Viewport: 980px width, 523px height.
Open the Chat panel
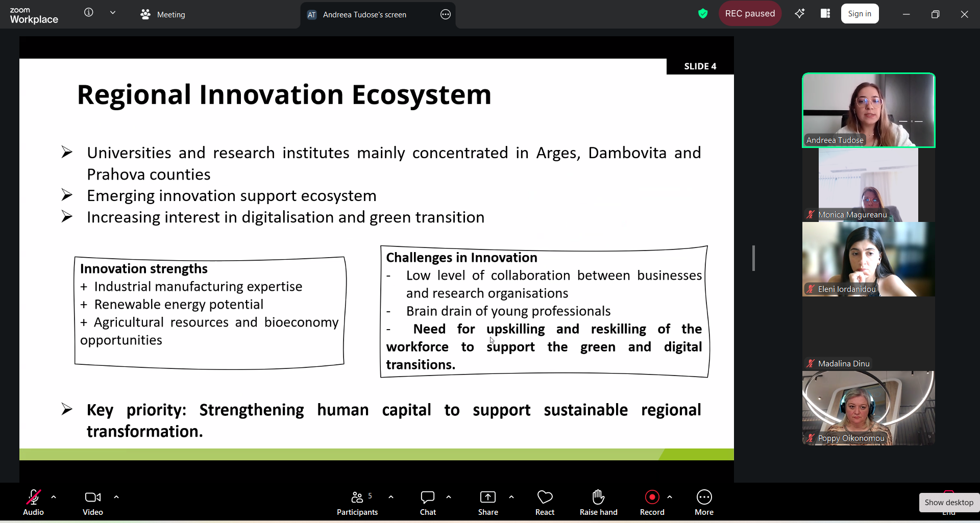[x=428, y=503]
